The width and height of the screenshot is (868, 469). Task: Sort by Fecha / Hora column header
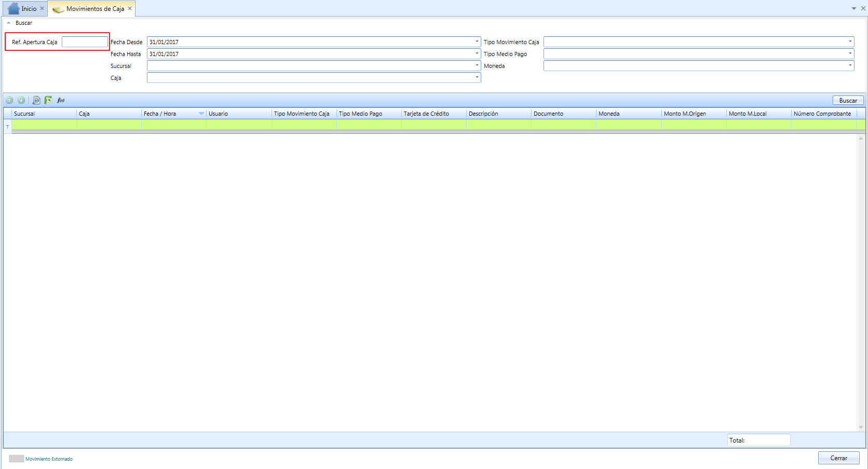pos(174,114)
